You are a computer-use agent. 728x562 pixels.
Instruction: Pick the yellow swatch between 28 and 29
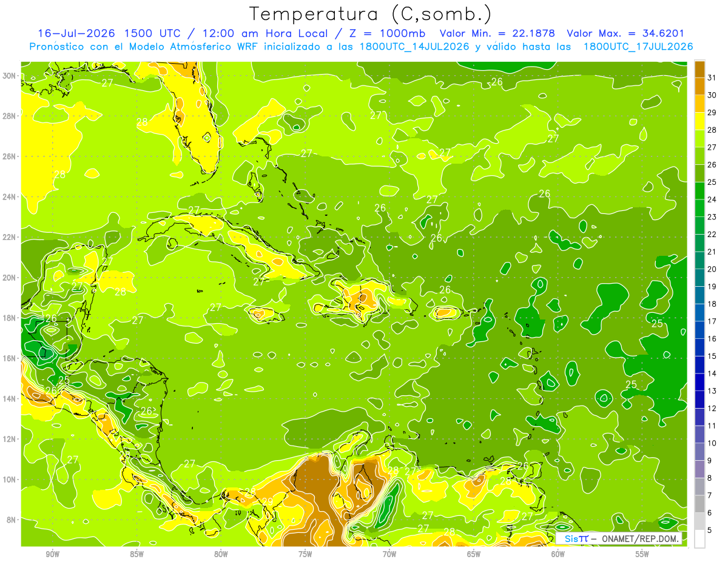click(x=699, y=121)
